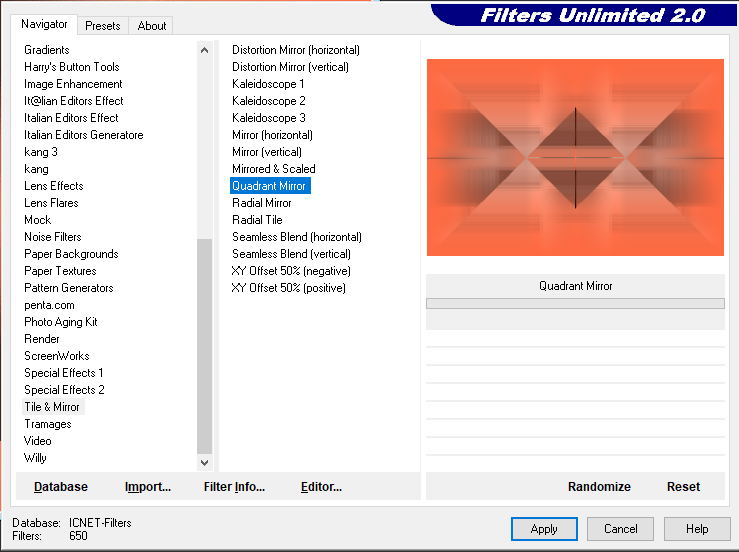Select Pattern Generators category
Image resolution: width=739 pixels, height=552 pixels.
tap(69, 288)
